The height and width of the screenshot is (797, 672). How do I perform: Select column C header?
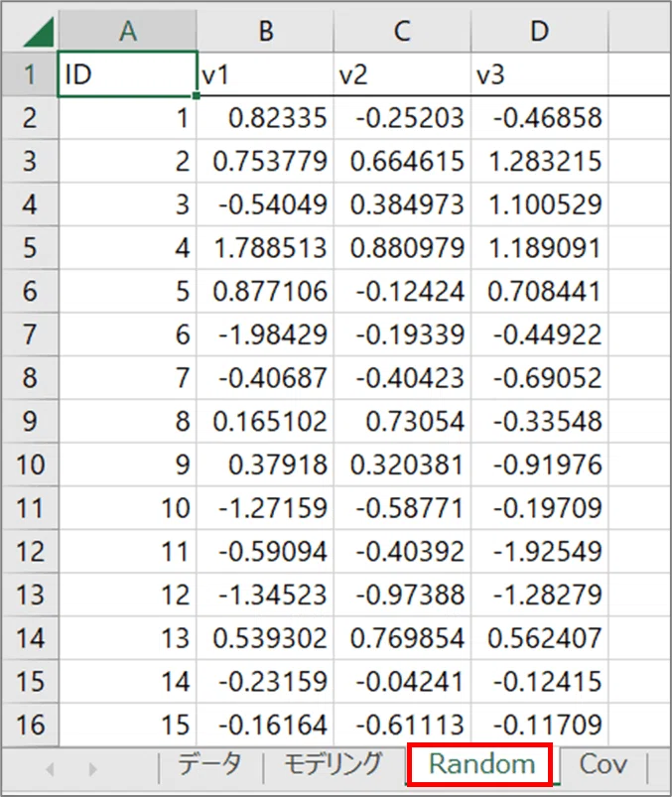[403, 31]
